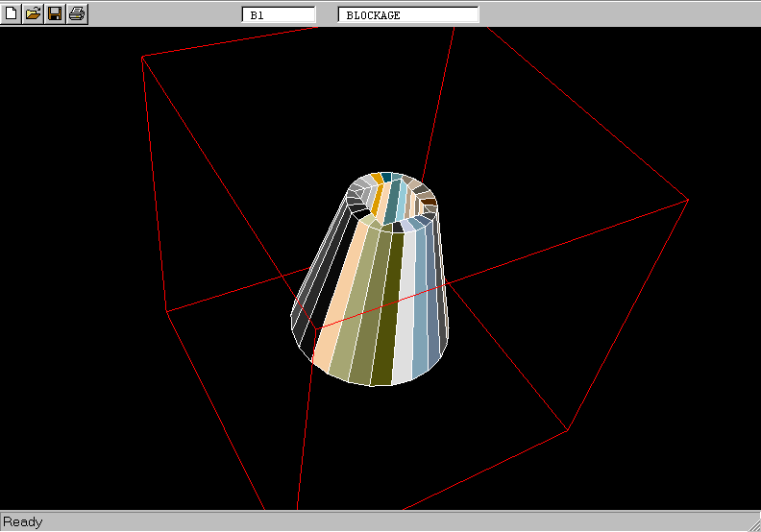The width and height of the screenshot is (761, 532).
Task: Print the view with the printer icon
Action: click(77, 13)
